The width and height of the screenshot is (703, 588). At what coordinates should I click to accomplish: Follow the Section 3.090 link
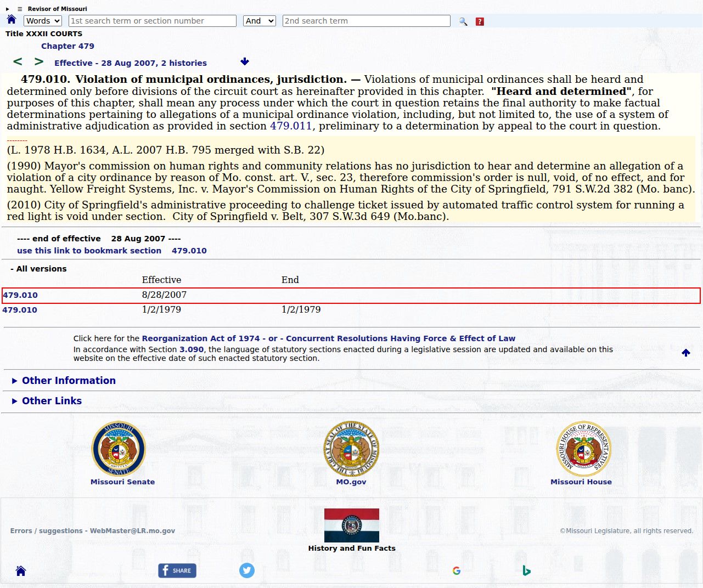192,349
